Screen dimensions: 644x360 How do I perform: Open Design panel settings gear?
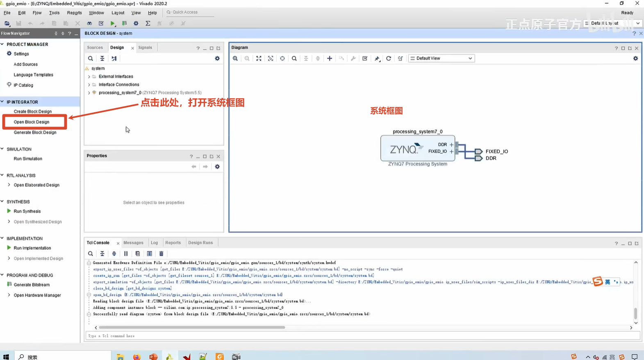click(217, 59)
